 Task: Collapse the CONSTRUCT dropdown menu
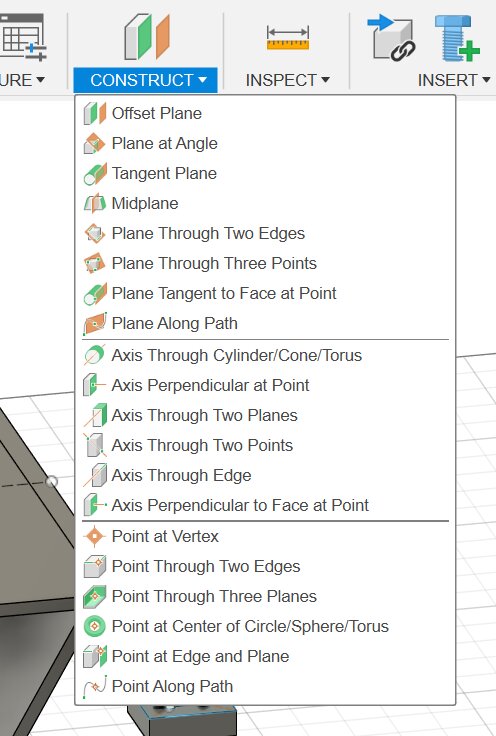145,80
